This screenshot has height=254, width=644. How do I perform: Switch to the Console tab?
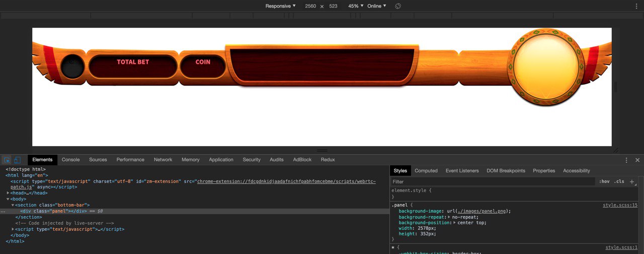tap(70, 160)
